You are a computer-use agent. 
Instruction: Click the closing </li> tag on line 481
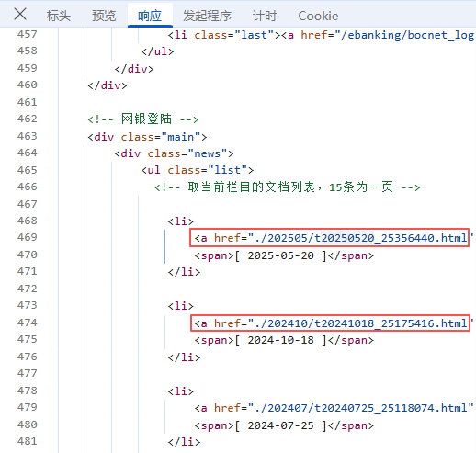coord(184,442)
